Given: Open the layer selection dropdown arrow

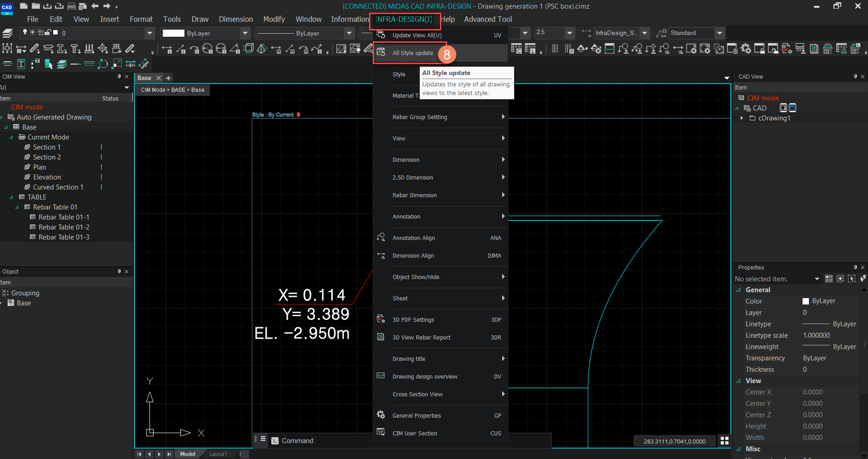Looking at the screenshot, I should [150, 33].
